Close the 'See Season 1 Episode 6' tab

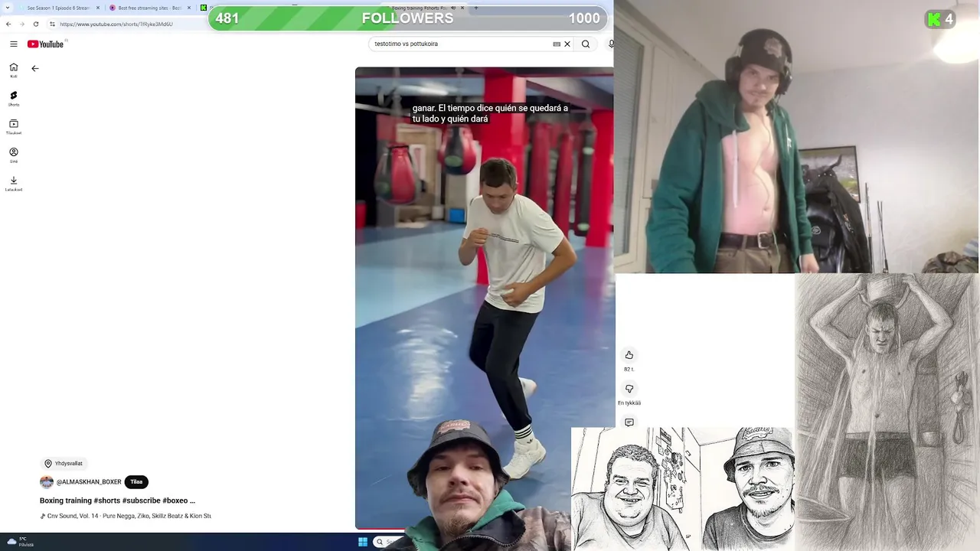click(x=98, y=8)
